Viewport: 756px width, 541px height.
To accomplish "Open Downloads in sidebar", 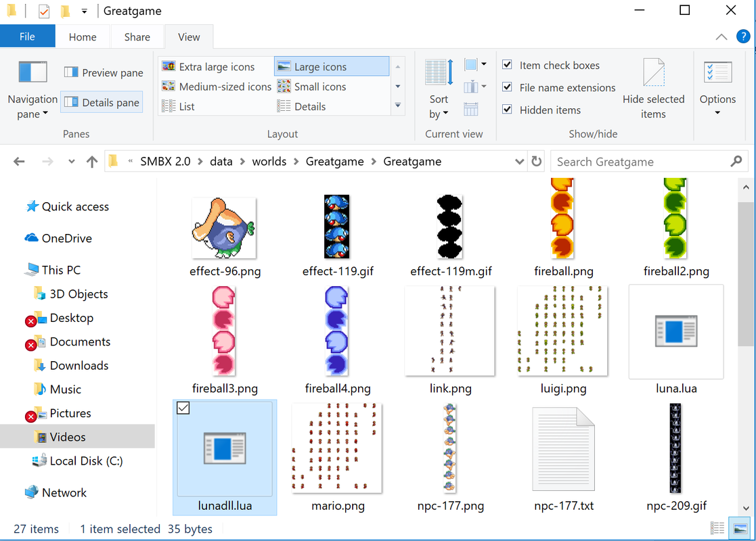I will click(71, 365).
